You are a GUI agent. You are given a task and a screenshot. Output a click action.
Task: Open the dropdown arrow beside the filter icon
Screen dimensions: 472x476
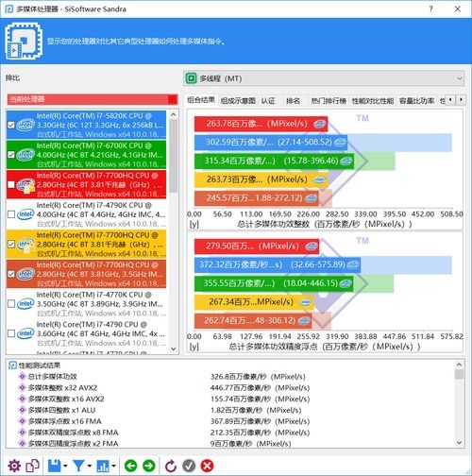click(x=90, y=466)
